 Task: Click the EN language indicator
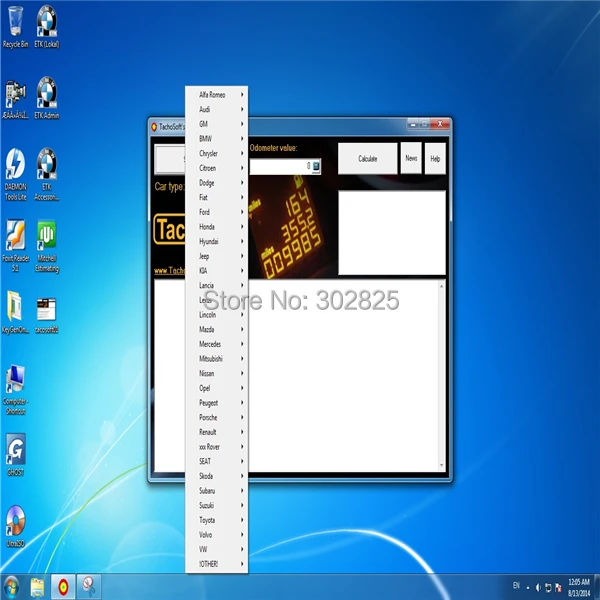coord(516,585)
